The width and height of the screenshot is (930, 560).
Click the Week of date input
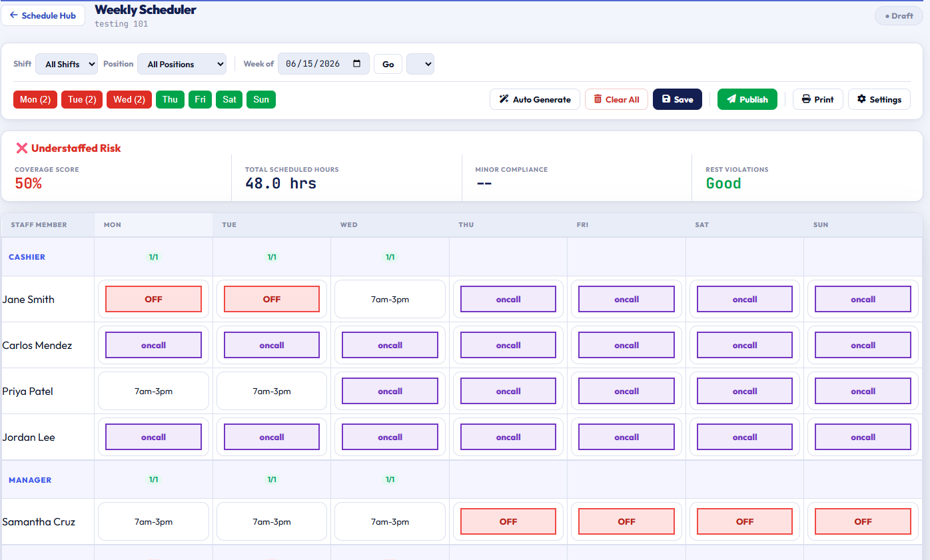(324, 64)
